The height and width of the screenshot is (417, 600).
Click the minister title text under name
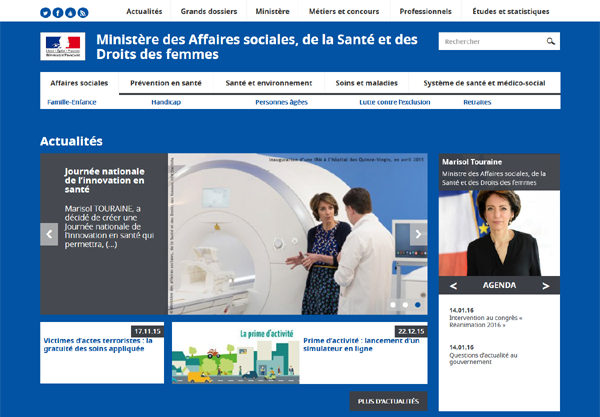coord(494,178)
